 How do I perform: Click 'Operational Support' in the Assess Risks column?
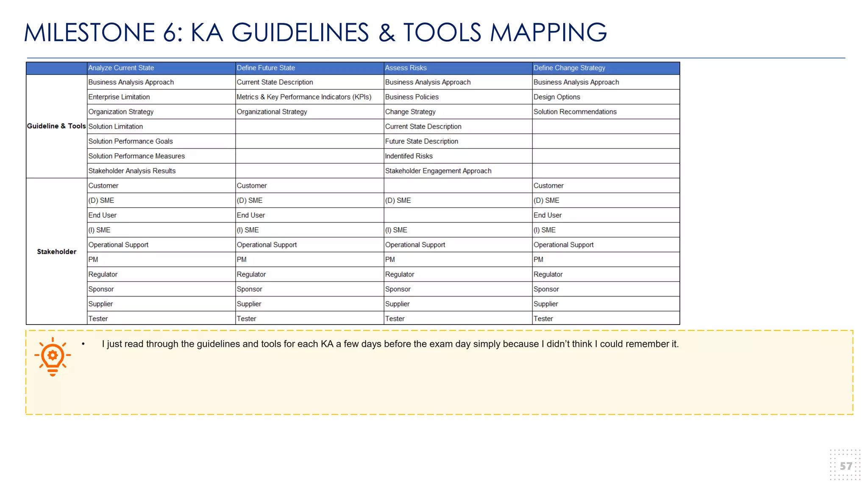coord(458,245)
